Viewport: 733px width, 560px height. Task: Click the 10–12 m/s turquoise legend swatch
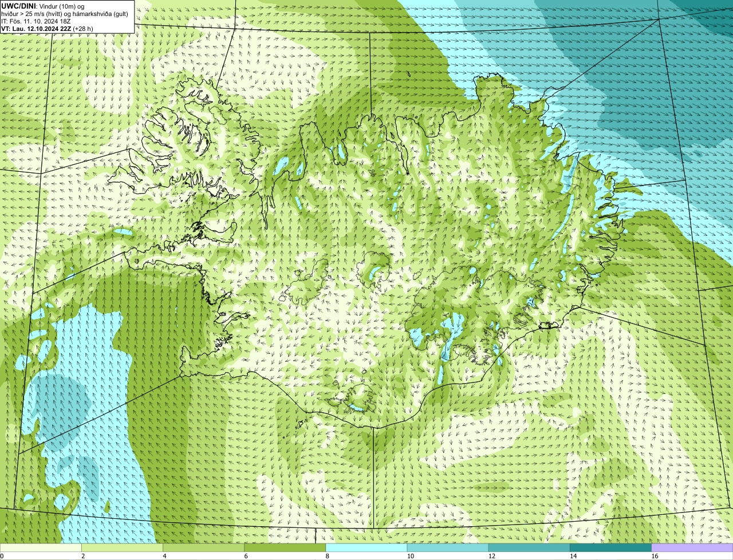point(448,547)
